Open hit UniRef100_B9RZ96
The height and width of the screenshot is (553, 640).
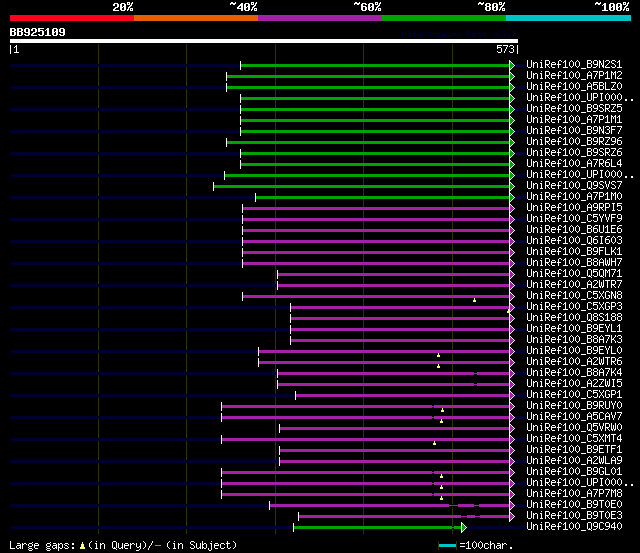[x=574, y=142]
